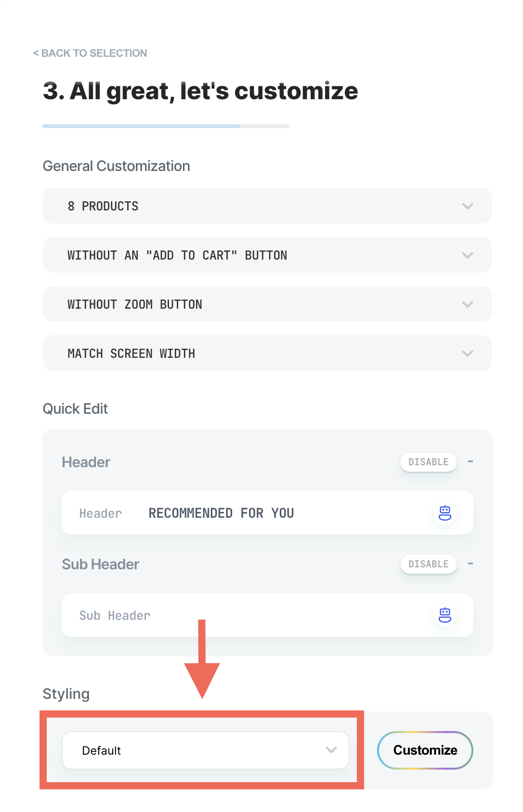This screenshot has height=812, width=523.
Task: Collapse Header section with minus icon
Action: pos(471,461)
